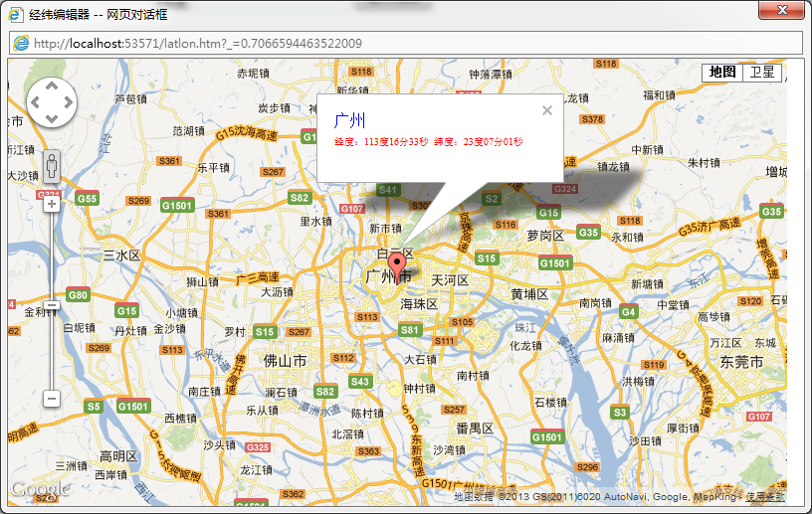This screenshot has height=514, width=812.
Task: Click the G55 highway shield
Action: [87, 198]
